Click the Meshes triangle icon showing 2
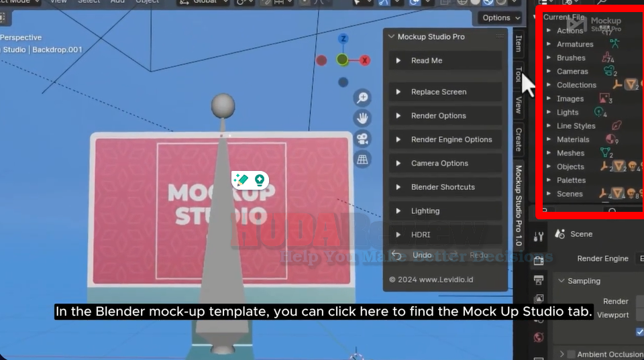 click(x=606, y=153)
